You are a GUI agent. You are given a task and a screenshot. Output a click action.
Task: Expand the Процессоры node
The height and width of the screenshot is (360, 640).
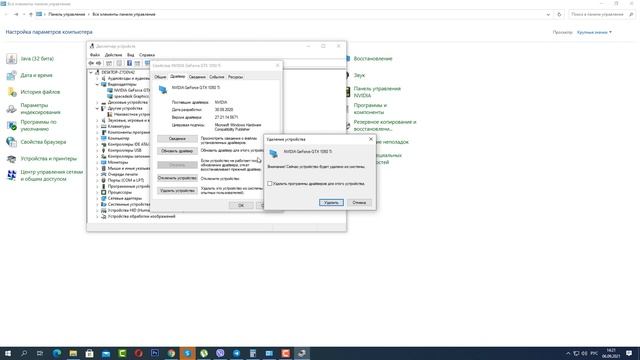point(97,192)
